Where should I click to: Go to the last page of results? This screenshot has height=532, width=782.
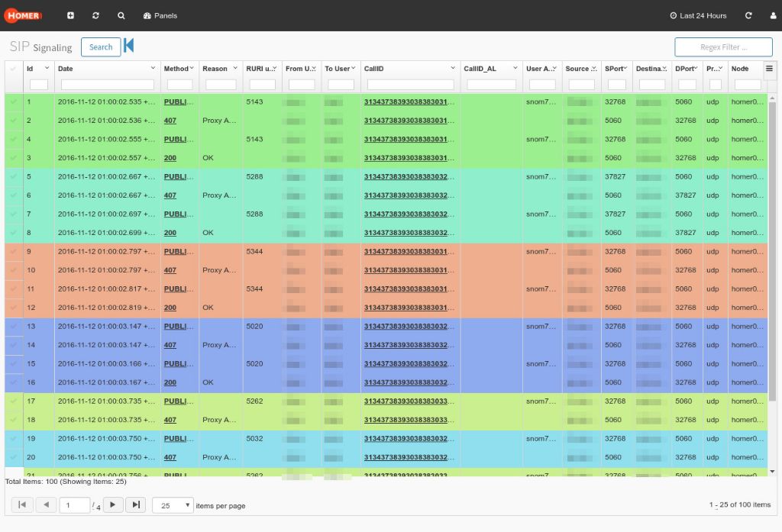pos(135,505)
